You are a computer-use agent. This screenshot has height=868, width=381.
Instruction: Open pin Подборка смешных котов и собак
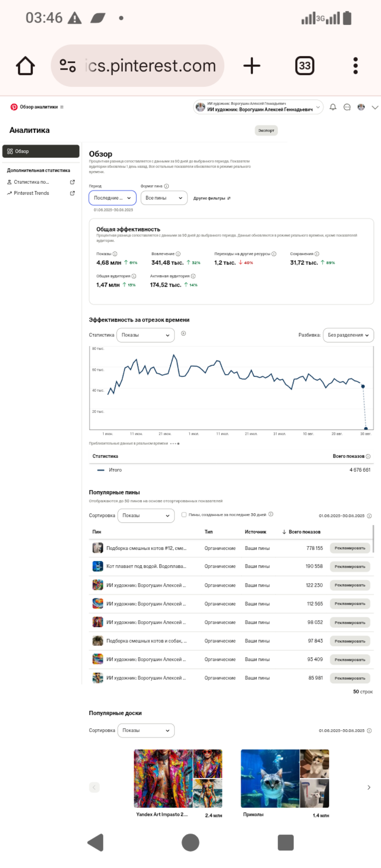(146, 641)
